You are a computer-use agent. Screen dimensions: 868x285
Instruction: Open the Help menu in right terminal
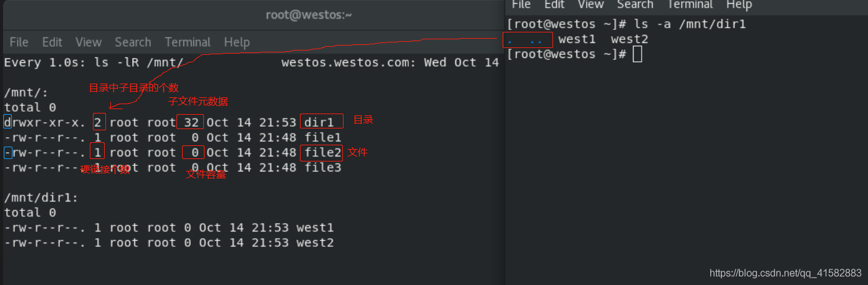pos(739,5)
